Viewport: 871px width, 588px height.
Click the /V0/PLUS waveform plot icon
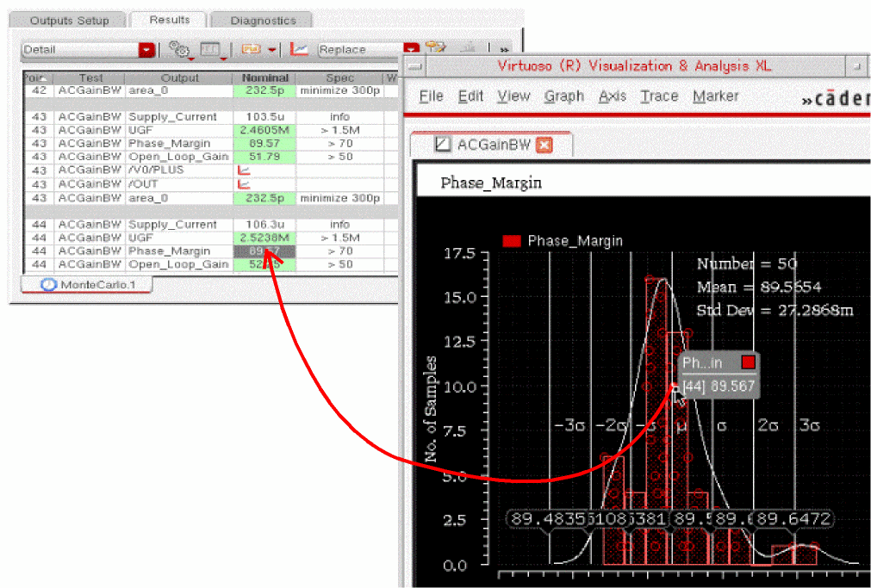click(243, 170)
